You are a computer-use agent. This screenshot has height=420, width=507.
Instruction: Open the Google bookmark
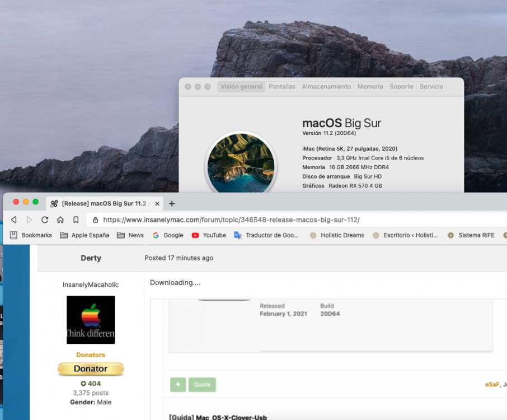point(168,235)
